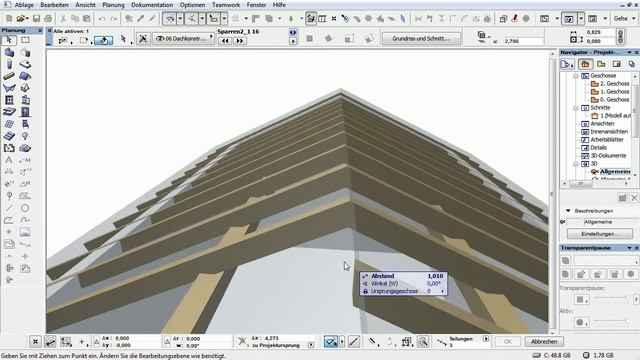Toggle the second guide-line button in toolbar
Viewport: 640px width, 360px height.
coord(191,19)
